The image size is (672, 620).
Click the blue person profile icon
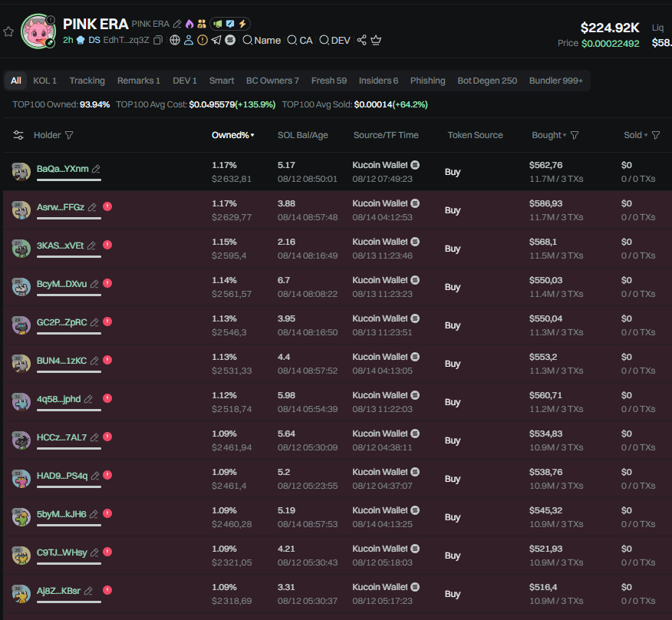(189, 41)
